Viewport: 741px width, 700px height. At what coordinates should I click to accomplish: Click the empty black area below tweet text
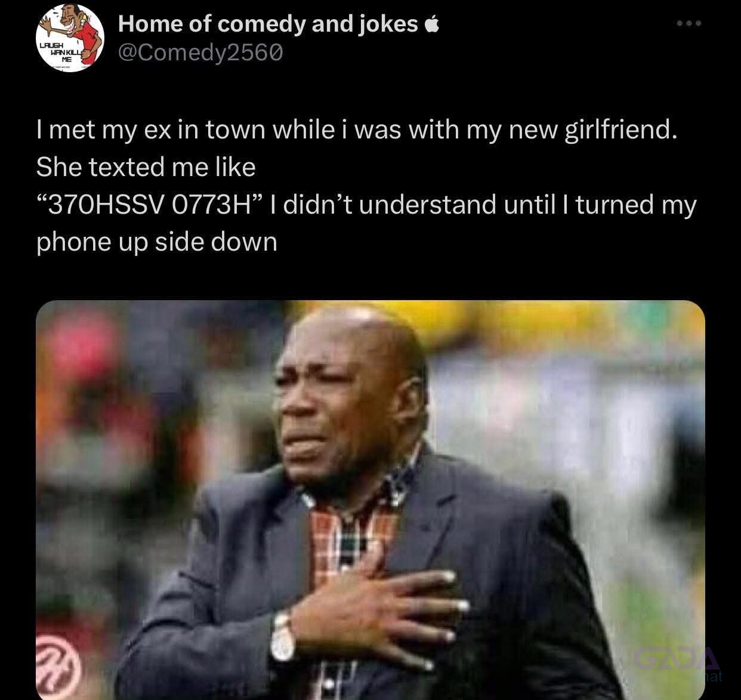[x=370, y=279]
